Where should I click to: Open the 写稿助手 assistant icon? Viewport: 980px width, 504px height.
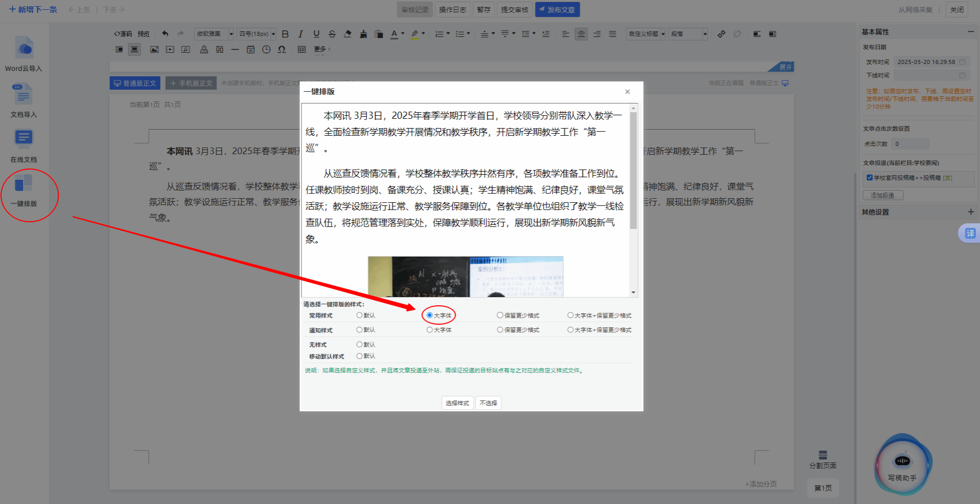[902, 462]
